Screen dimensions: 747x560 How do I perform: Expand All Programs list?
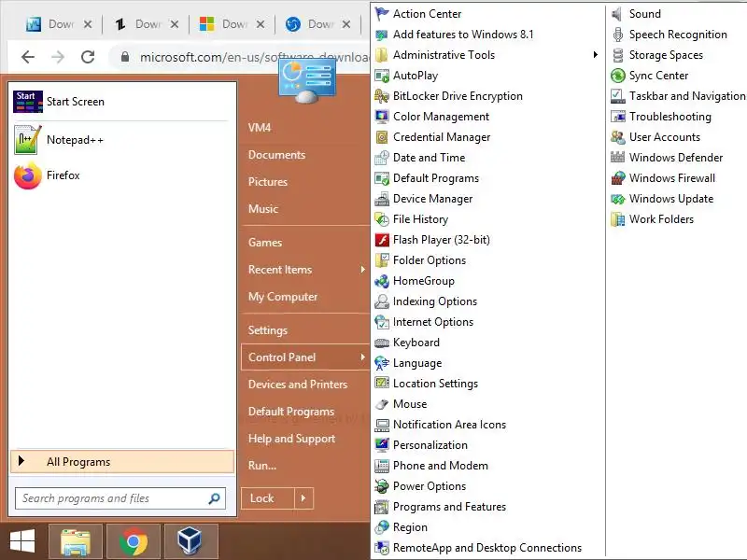point(122,462)
